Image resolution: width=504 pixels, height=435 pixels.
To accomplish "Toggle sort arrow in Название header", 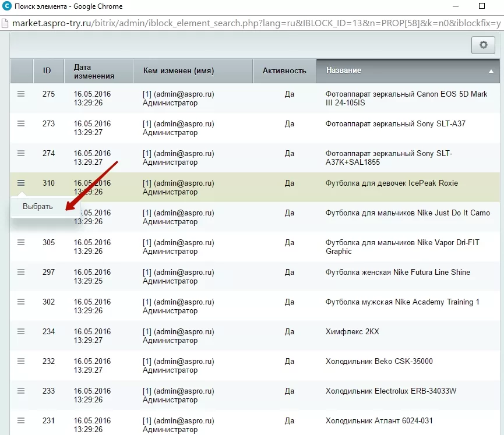I will [491, 71].
